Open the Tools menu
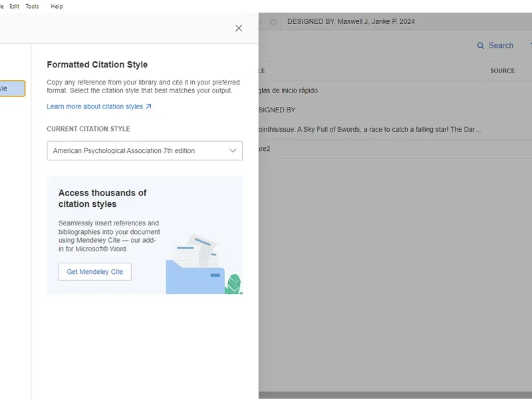This screenshot has width=532, height=399. tap(32, 7)
